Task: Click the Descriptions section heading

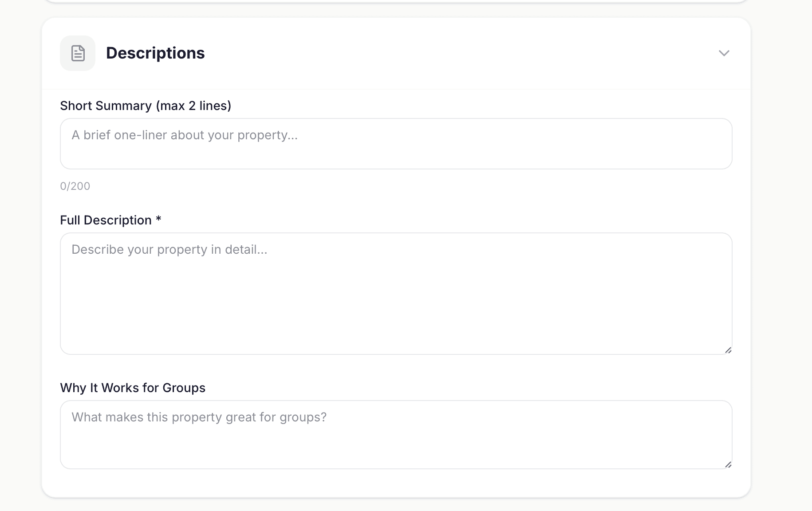Action: 155,53
